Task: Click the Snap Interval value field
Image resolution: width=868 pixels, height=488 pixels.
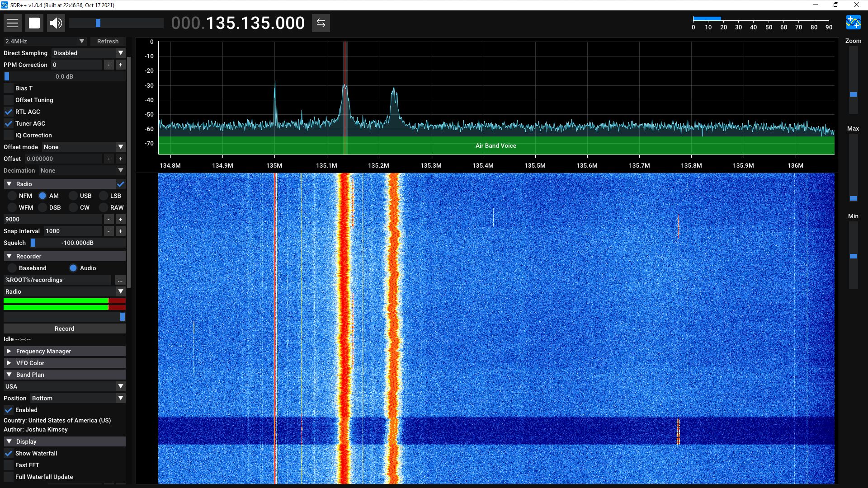Action: coord(72,231)
